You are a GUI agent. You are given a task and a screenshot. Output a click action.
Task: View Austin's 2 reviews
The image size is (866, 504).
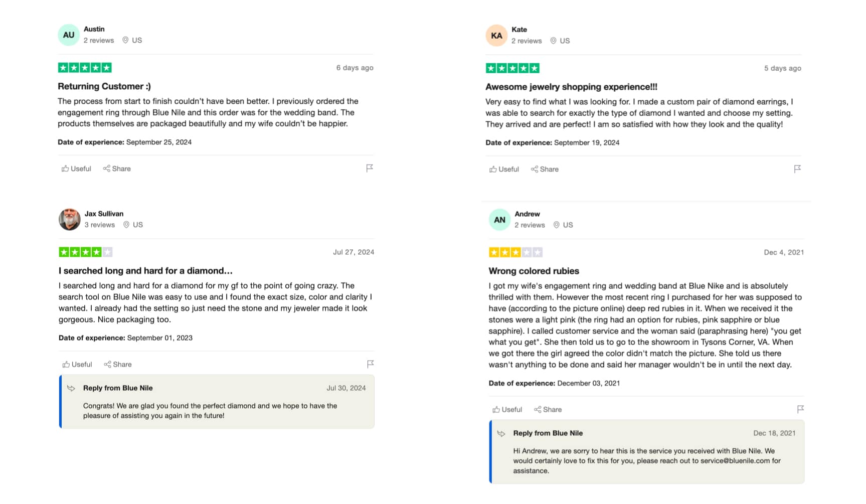click(x=99, y=40)
